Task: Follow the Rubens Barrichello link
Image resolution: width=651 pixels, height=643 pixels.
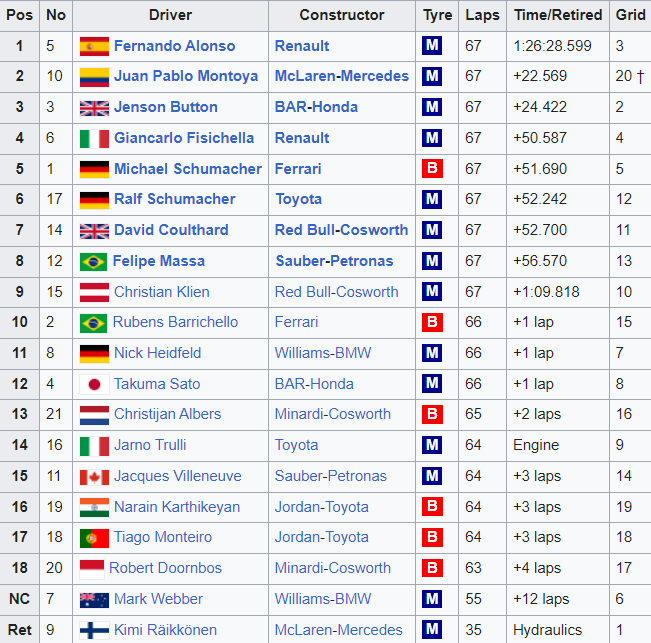Action: point(175,322)
